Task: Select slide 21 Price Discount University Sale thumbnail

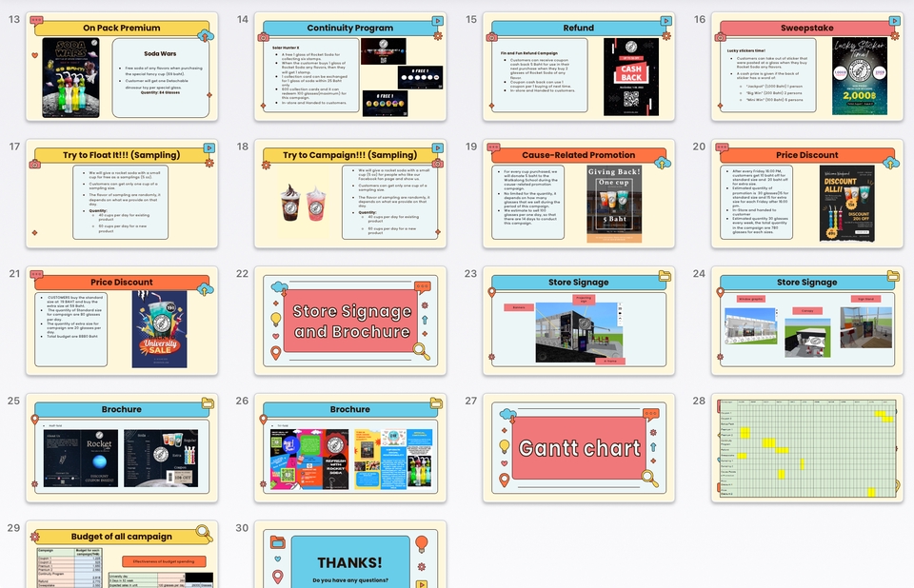Action: 122,321
